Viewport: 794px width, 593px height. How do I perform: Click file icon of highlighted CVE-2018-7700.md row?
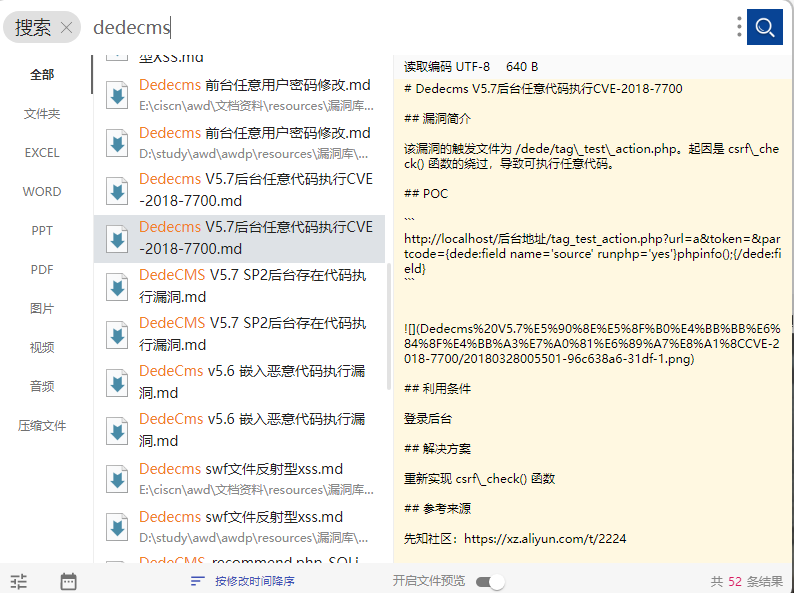click(x=117, y=239)
